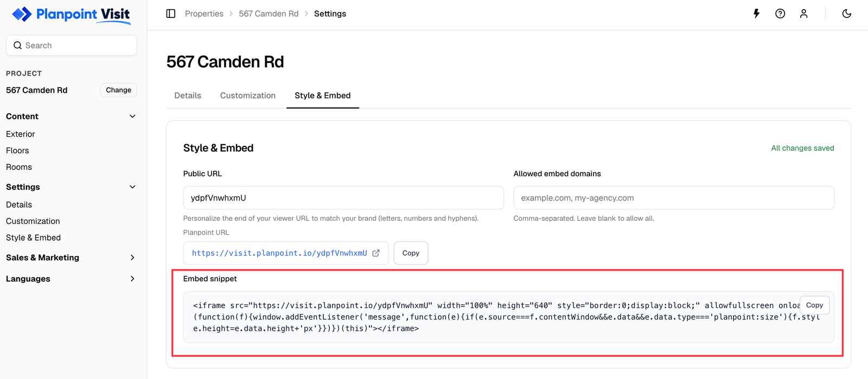Screen dimensions: 868x379
Task: Open the lightning bolt quick actions icon
Action: pos(756,14)
